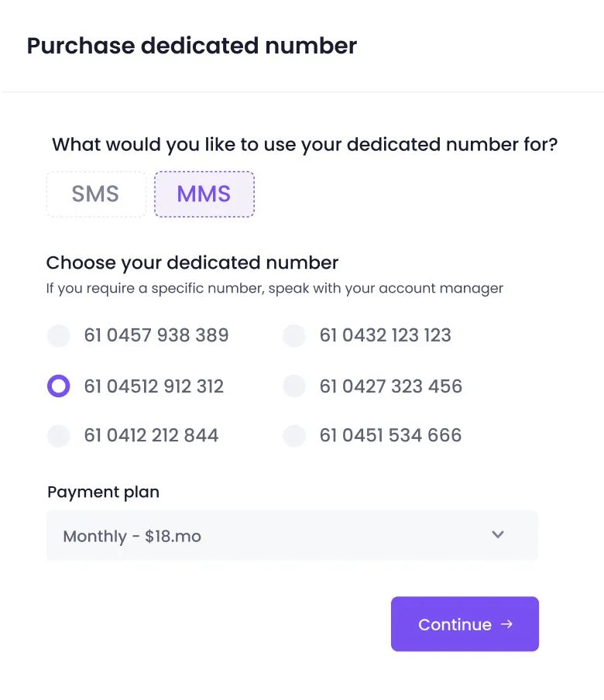Click the chevron on the payment plan dropdown
The image size is (604, 700).
pos(498,534)
